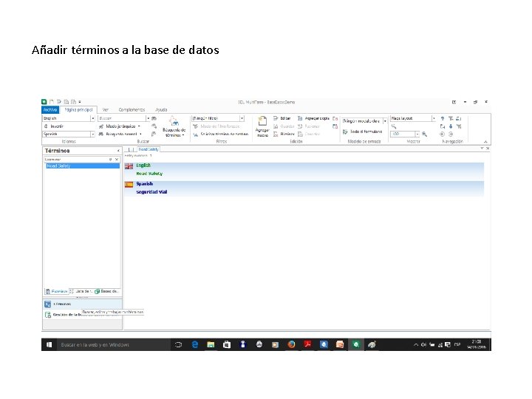Expand the Buscar search field dropdown arrow

tap(149, 118)
